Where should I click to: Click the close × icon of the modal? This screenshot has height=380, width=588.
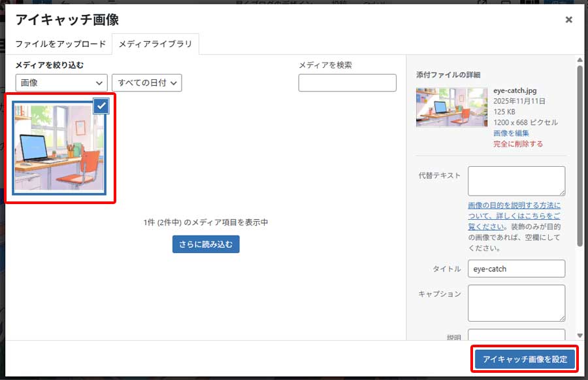[568, 20]
